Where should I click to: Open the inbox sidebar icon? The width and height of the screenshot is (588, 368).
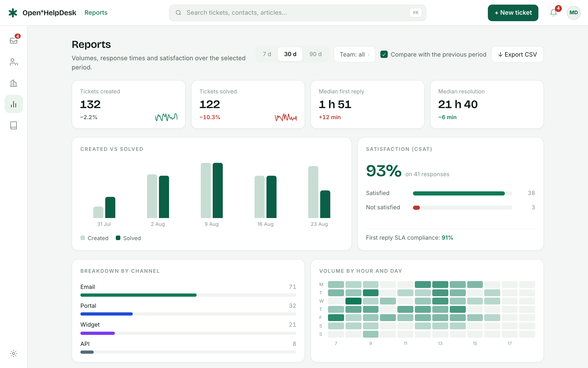(x=14, y=40)
